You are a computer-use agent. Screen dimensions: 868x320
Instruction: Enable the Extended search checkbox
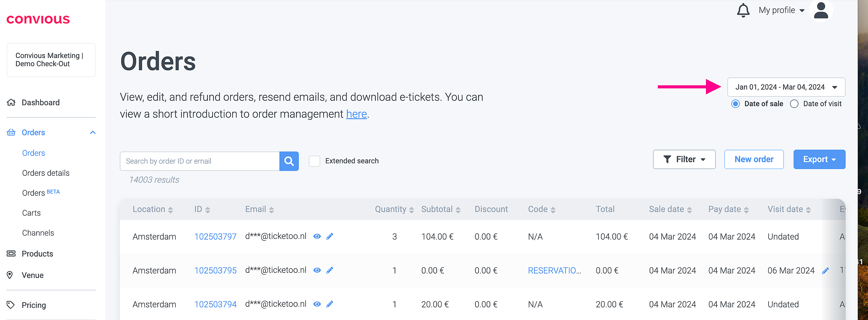coord(314,161)
